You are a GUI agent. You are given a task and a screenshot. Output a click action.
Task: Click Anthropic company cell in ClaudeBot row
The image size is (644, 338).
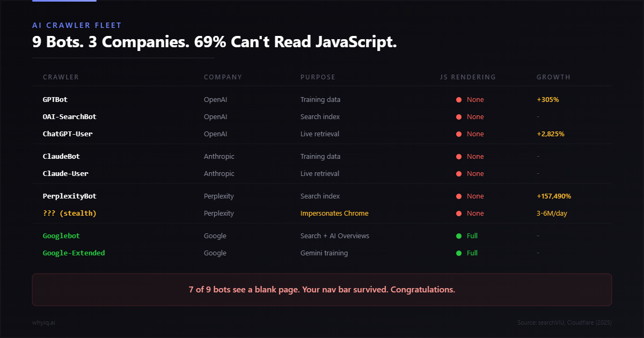coord(219,157)
